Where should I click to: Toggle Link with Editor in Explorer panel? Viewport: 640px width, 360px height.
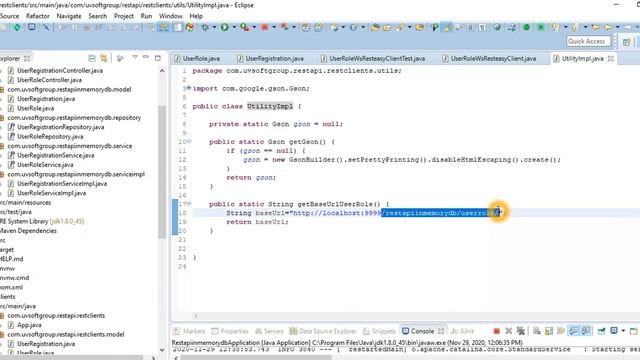[x=104, y=58]
